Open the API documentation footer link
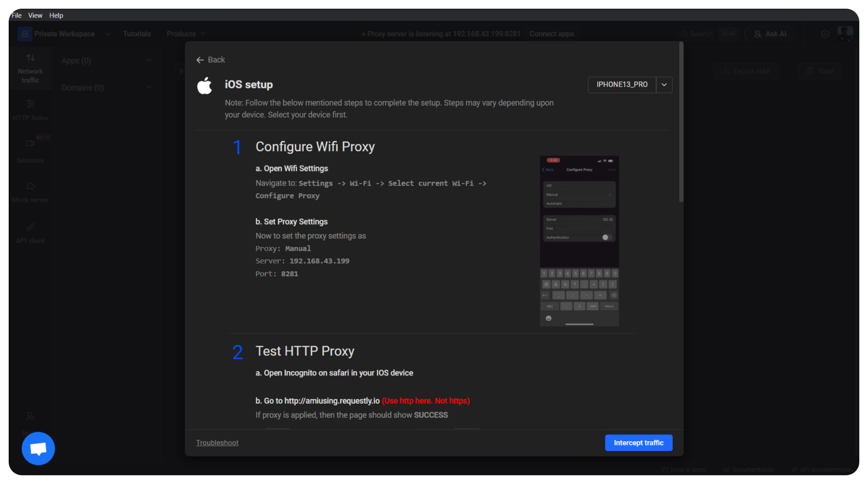 (821, 470)
